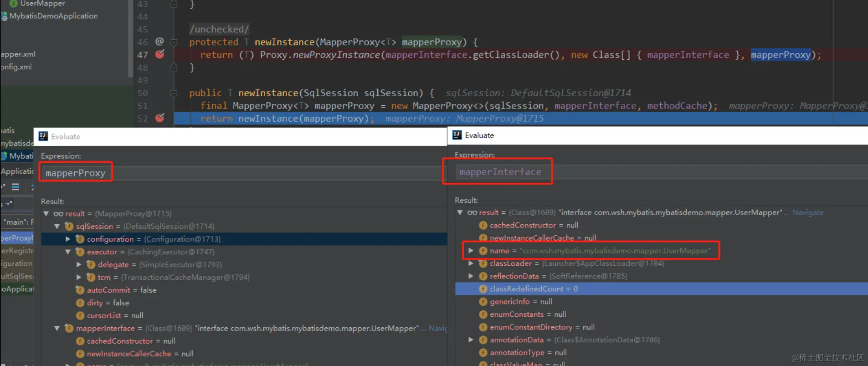This screenshot has height=366, width=868.
Task: Click the @ gutter marker on line 46
Action: pyautogui.click(x=159, y=41)
